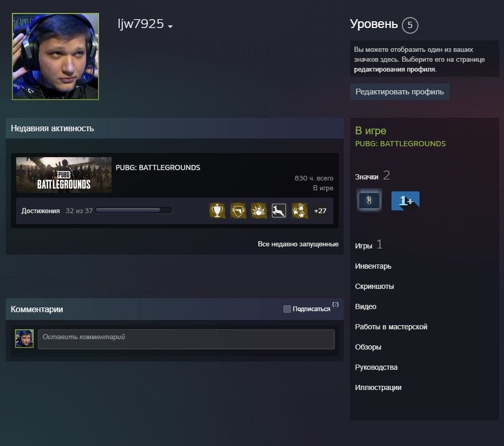Open the Инвентарь section
Image resolution: width=504 pixels, height=446 pixels.
pyautogui.click(x=373, y=266)
